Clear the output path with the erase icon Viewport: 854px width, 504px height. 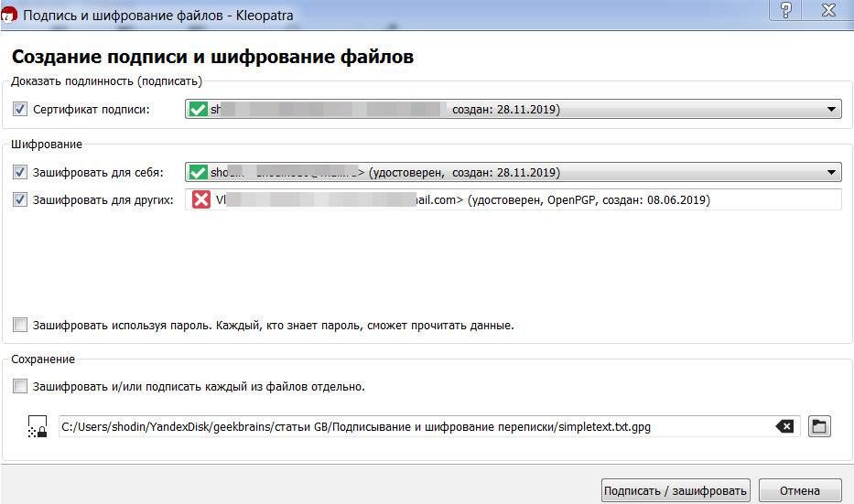[784, 427]
